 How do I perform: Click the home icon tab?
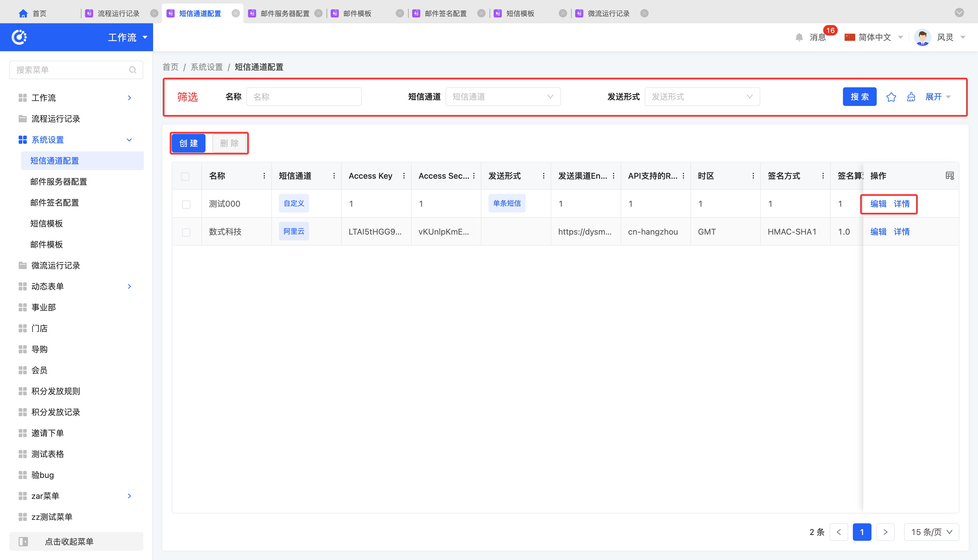coord(23,13)
